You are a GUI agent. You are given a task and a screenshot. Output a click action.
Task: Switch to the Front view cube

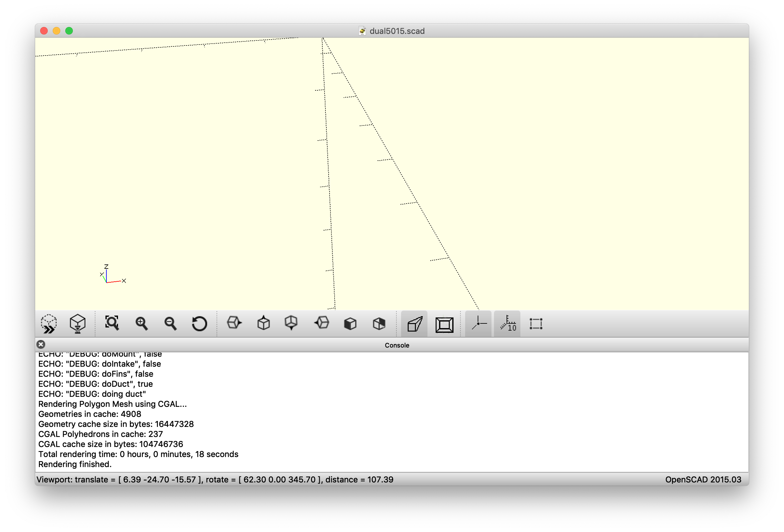click(350, 324)
